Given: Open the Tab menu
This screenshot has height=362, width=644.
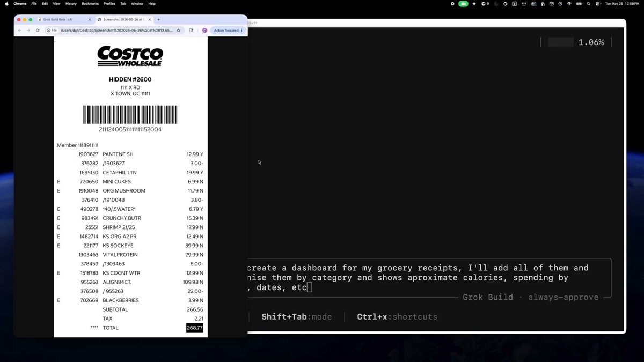Looking at the screenshot, I should pos(123,3).
